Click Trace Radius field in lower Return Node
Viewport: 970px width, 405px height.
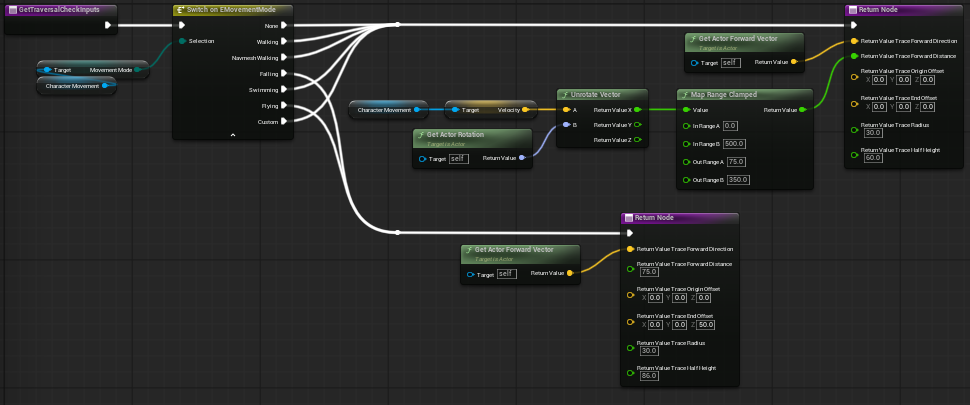point(649,351)
